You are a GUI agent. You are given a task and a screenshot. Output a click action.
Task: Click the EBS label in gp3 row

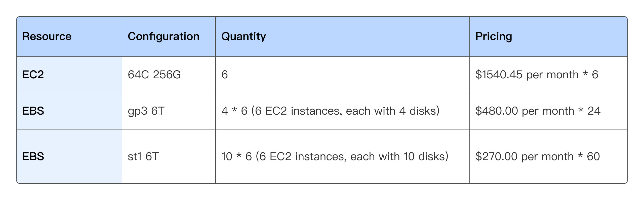(33, 111)
